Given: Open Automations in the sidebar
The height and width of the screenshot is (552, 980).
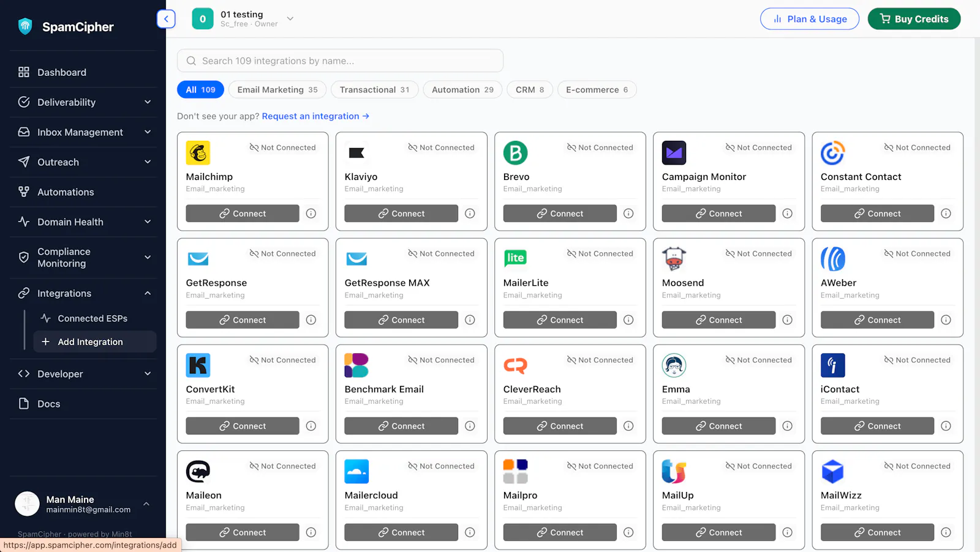Looking at the screenshot, I should click(x=83, y=192).
